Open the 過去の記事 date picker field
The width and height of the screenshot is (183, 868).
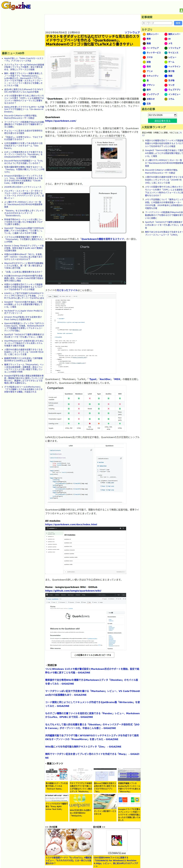[163, 115]
